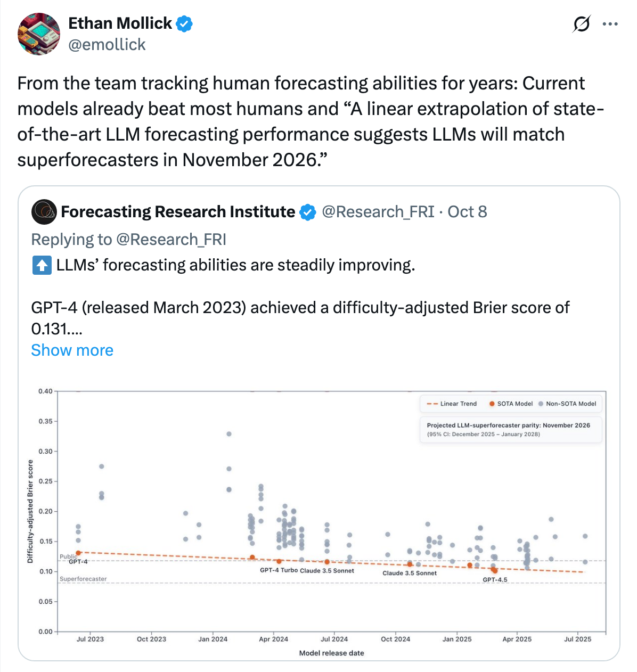Open the Forecasting Research Institute display name

(178, 212)
